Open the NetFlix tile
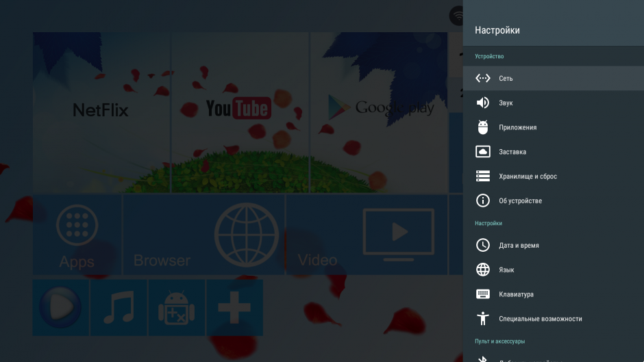Image resolution: width=644 pixels, height=362 pixels. pyautogui.click(x=101, y=112)
